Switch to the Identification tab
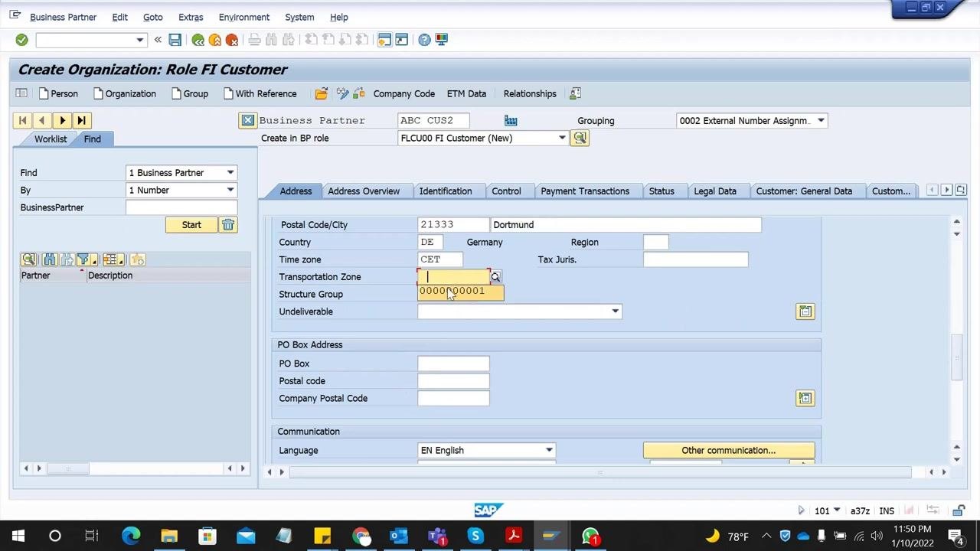Viewport: 980px width, 551px height. [446, 191]
